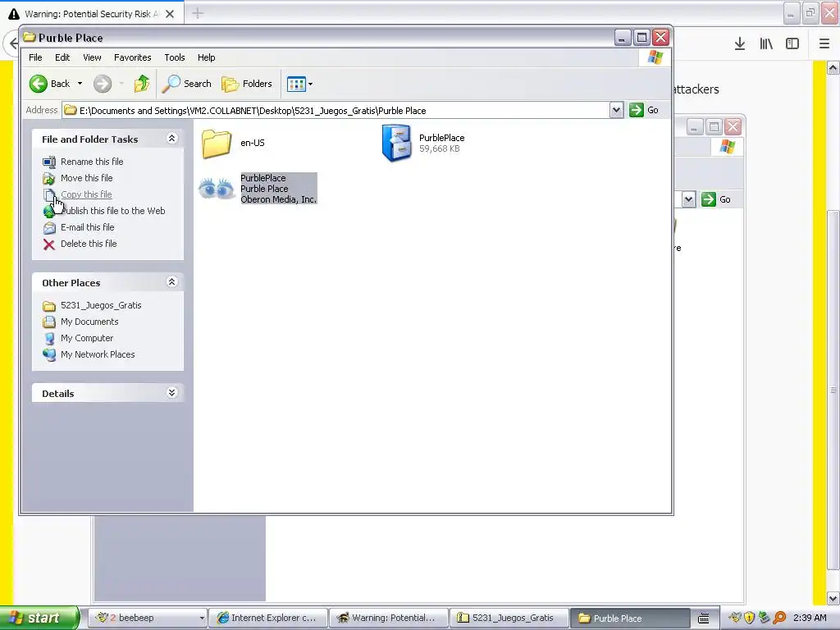Toggle the Folders pane button
Image resolution: width=840 pixels, height=630 pixels.
[x=247, y=84]
